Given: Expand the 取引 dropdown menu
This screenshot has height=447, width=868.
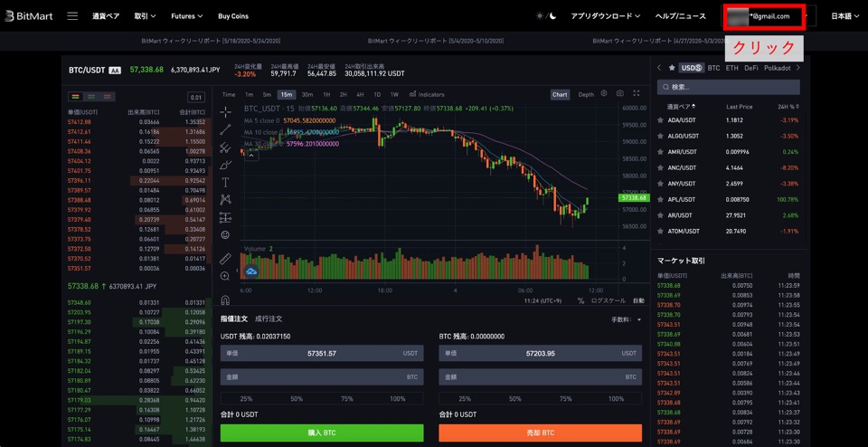Looking at the screenshot, I should (x=145, y=16).
